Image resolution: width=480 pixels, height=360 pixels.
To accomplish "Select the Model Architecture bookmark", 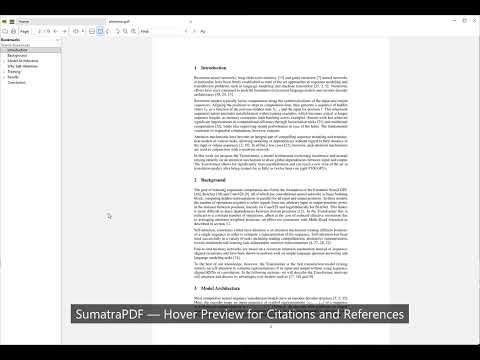I will [x=23, y=61].
